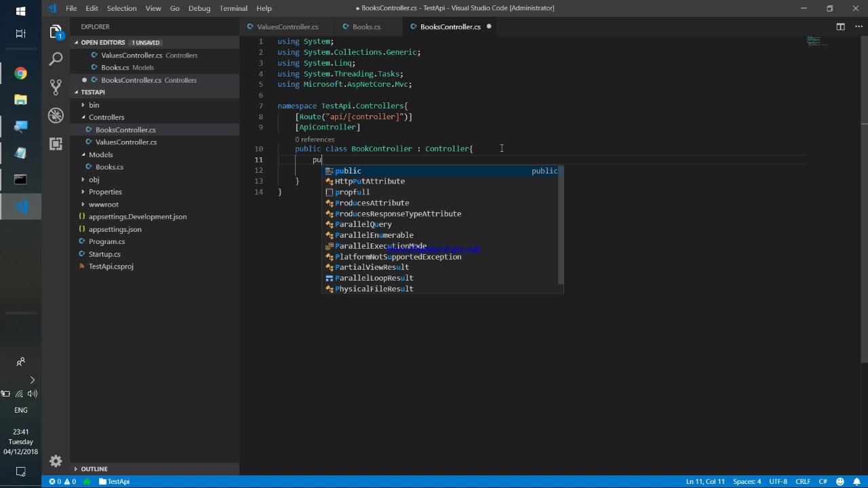Screen dimensions: 868x488
Task: Click the Manage gear icon
Action: click(x=56, y=461)
